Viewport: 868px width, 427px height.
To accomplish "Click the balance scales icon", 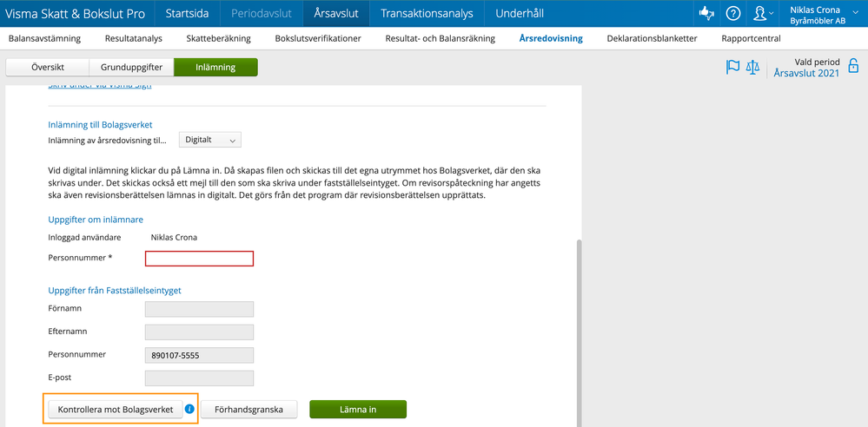I will pyautogui.click(x=753, y=67).
